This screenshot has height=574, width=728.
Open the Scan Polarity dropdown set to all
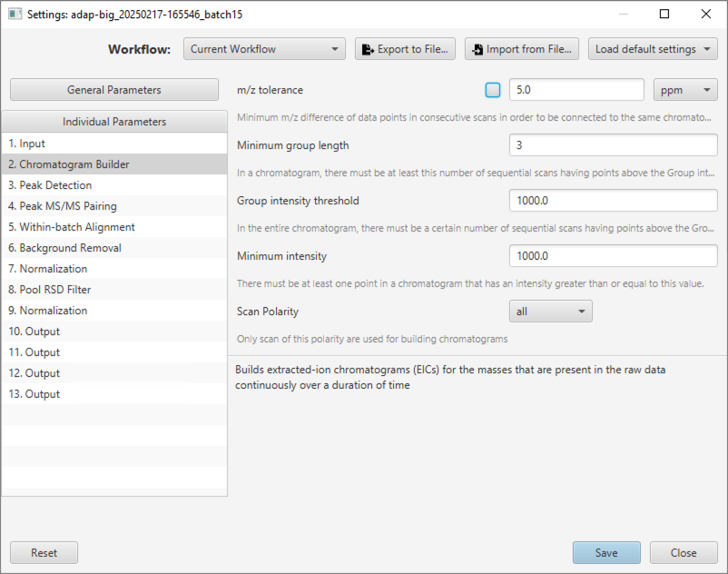551,312
